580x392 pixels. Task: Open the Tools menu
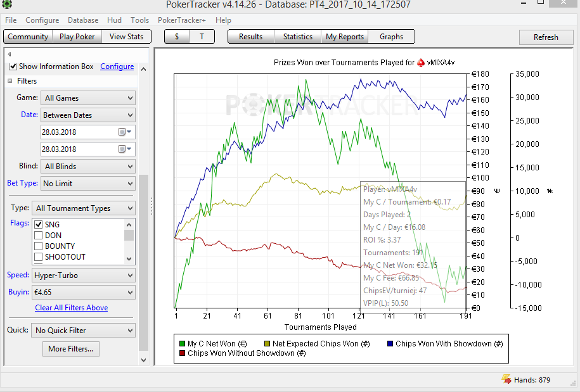pos(139,20)
